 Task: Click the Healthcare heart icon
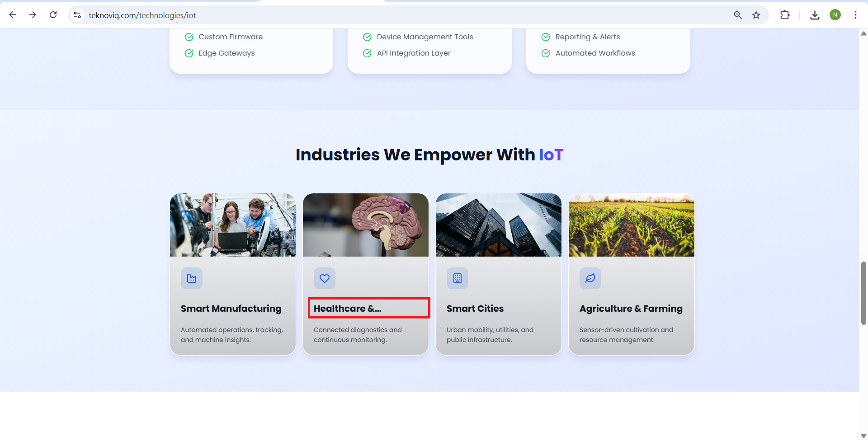pos(325,278)
